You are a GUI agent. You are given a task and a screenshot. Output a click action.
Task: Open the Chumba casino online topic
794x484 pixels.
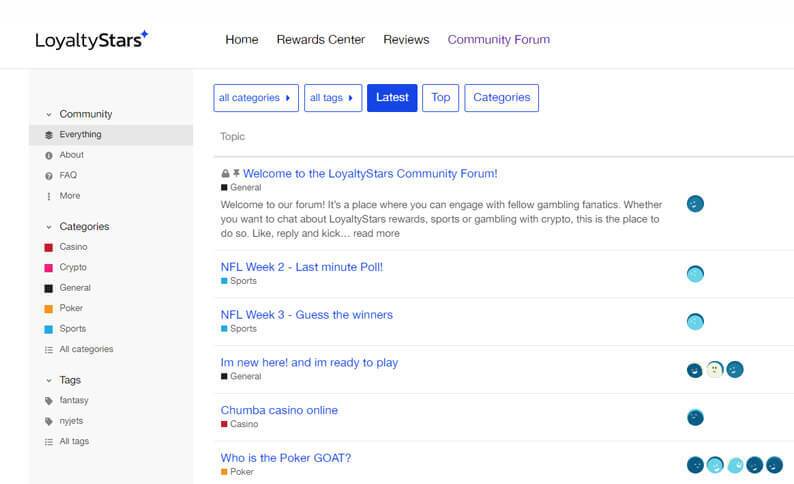click(x=279, y=411)
